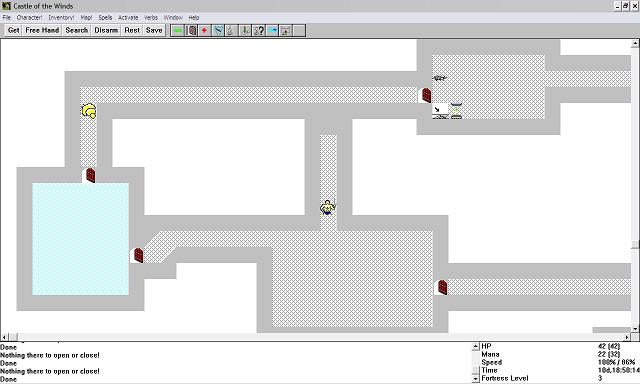Click the Fortress Level label

click(x=504, y=378)
